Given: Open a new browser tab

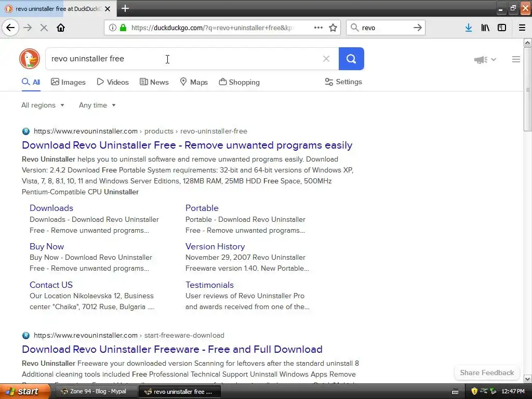Looking at the screenshot, I should click(125, 8).
